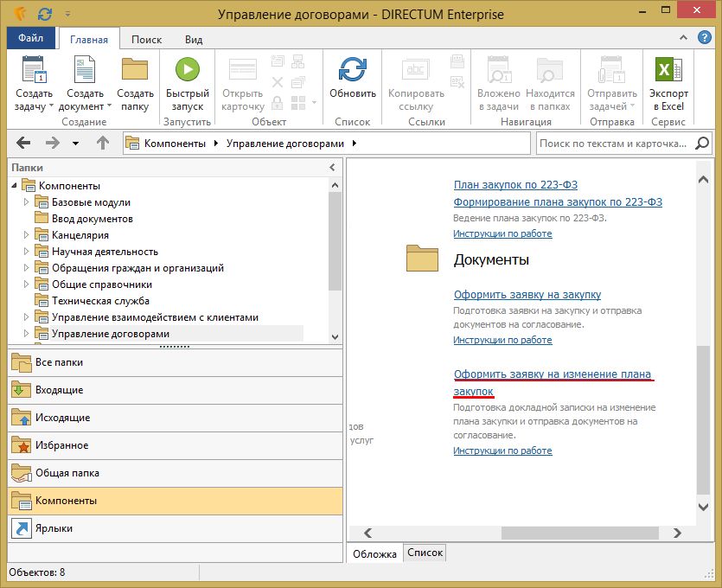Open link План закупок по 223-ФЗ
This screenshot has width=722, height=588.
pos(515,184)
